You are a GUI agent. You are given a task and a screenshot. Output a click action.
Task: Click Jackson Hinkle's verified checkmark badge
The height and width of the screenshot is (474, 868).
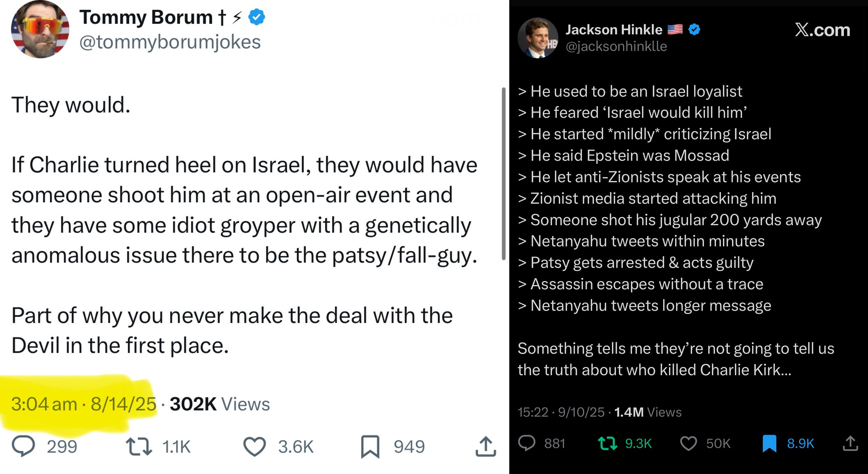pyautogui.click(x=694, y=30)
